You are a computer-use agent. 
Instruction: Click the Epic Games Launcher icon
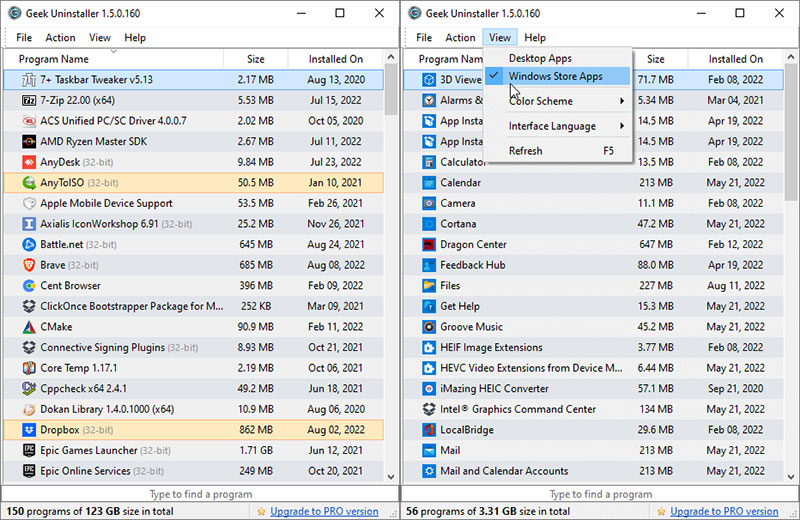(x=29, y=451)
